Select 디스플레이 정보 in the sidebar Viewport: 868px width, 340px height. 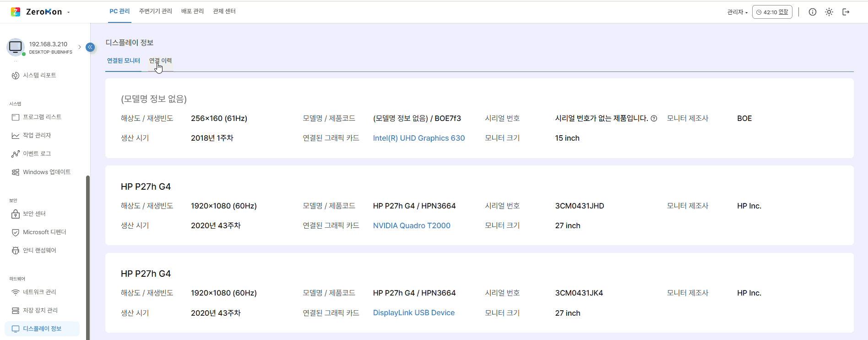coord(42,329)
